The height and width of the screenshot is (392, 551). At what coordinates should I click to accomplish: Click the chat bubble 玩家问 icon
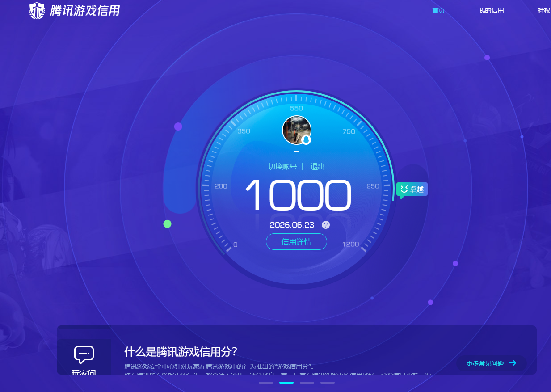(84, 355)
